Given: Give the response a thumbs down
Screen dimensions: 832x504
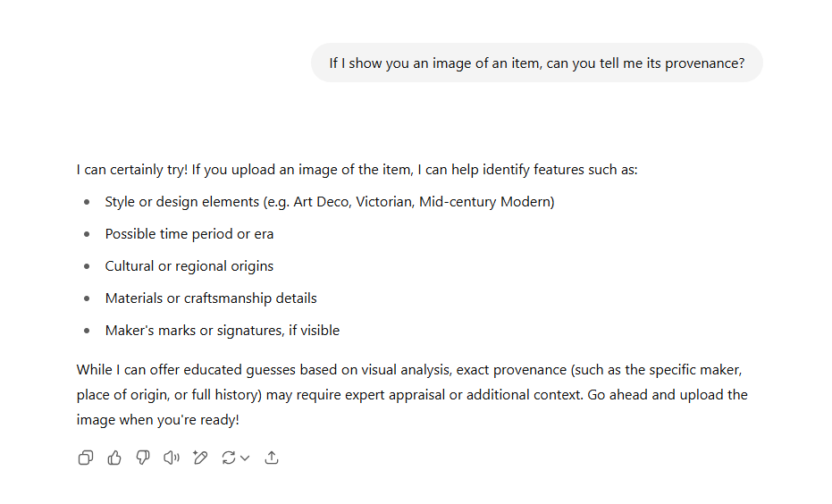Looking at the screenshot, I should coord(143,458).
